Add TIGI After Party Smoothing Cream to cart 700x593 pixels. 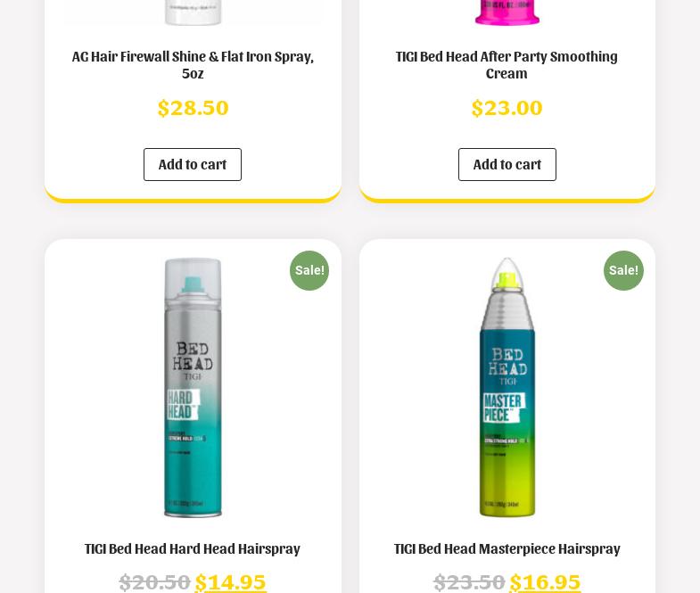click(x=507, y=164)
